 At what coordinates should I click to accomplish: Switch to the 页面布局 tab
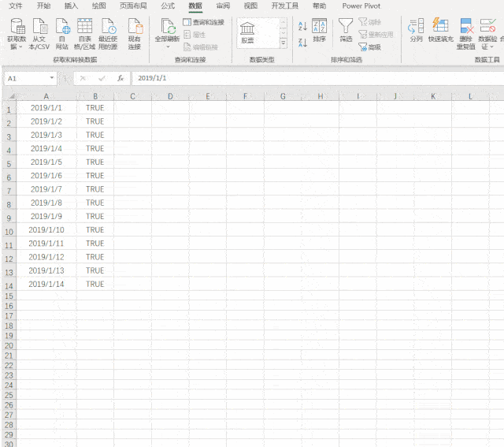click(133, 6)
